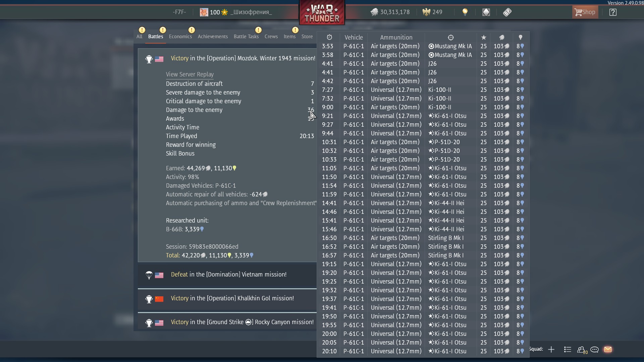Image resolution: width=644 pixels, height=362 pixels.
Task: Click the Silver Lions currency icon
Action: tap(374, 12)
